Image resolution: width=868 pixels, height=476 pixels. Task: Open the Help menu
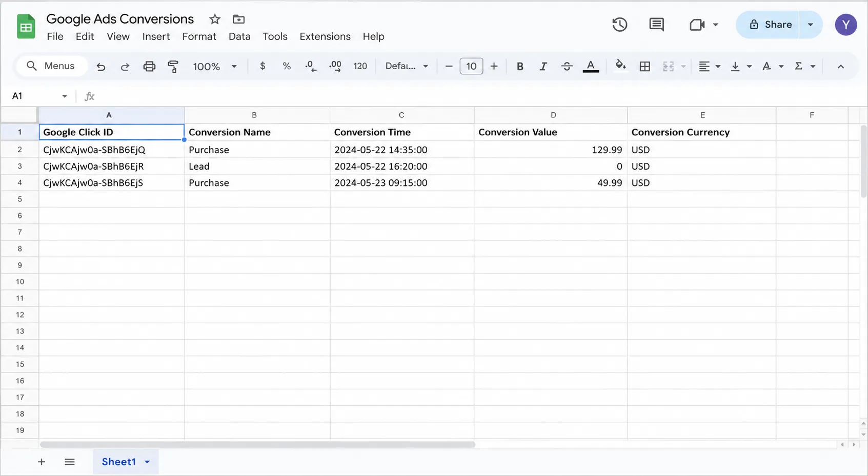pos(373,36)
